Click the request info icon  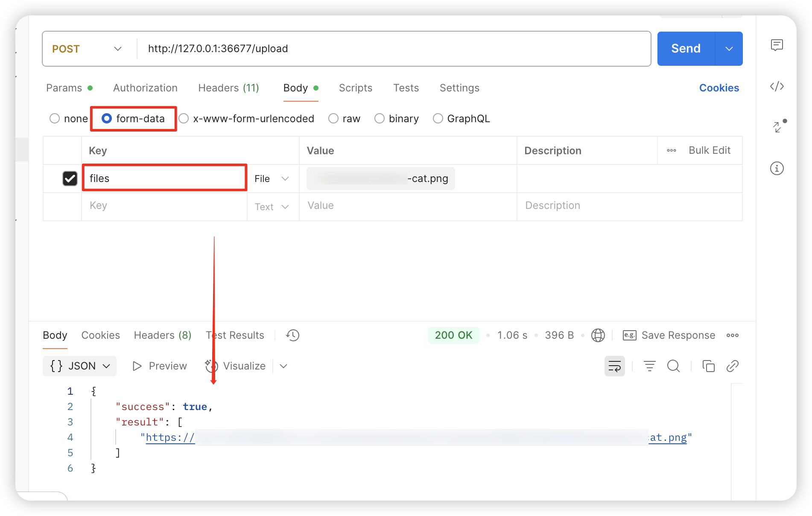tap(777, 168)
